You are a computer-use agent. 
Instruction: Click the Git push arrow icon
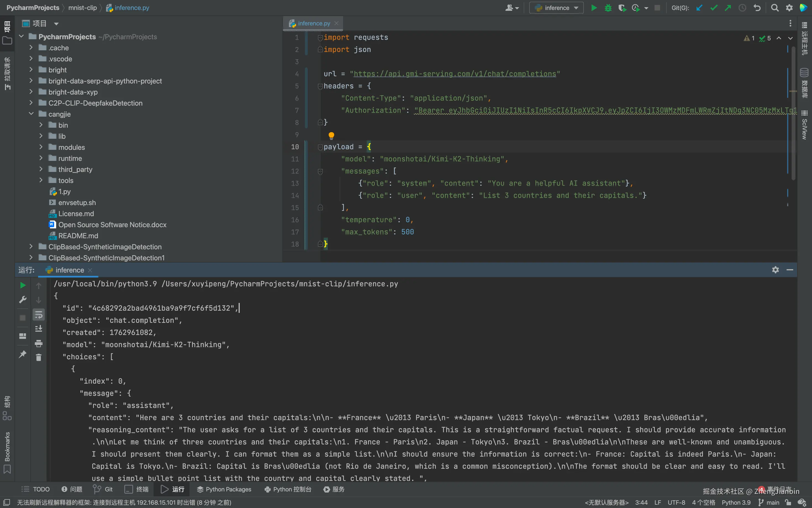pyautogui.click(x=728, y=8)
